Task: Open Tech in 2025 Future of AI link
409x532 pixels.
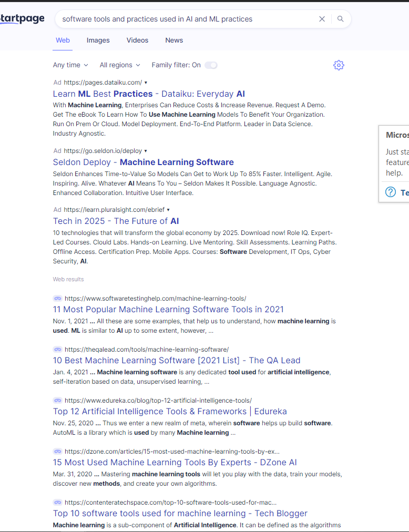Action: [x=116, y=221]
